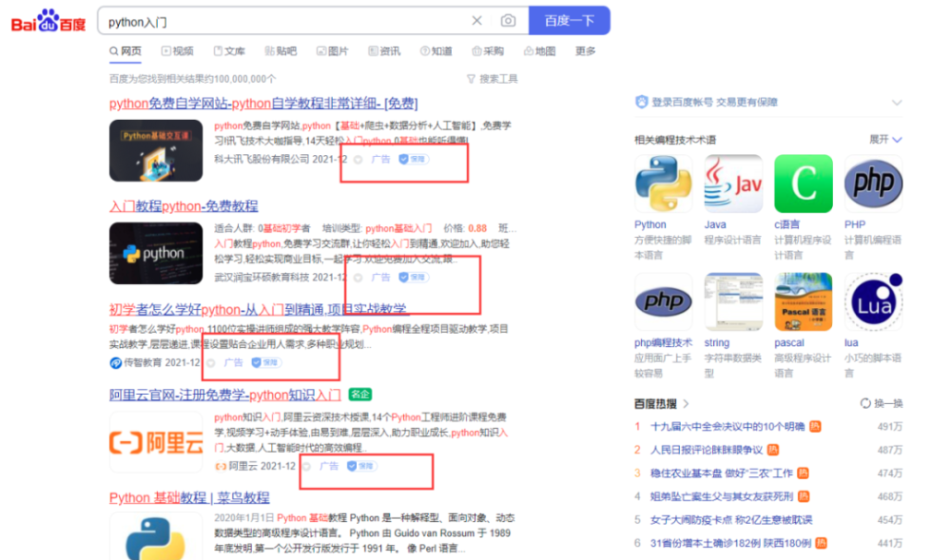Click the pascal term name link
The image size is (951, 560).
click(x=789, y=343)
